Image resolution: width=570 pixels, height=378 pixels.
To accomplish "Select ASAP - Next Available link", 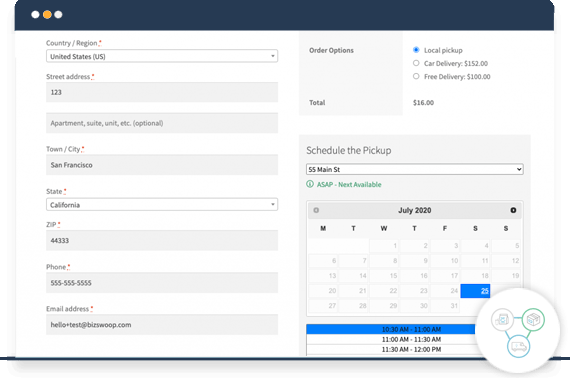I will [x=349, y=185].
